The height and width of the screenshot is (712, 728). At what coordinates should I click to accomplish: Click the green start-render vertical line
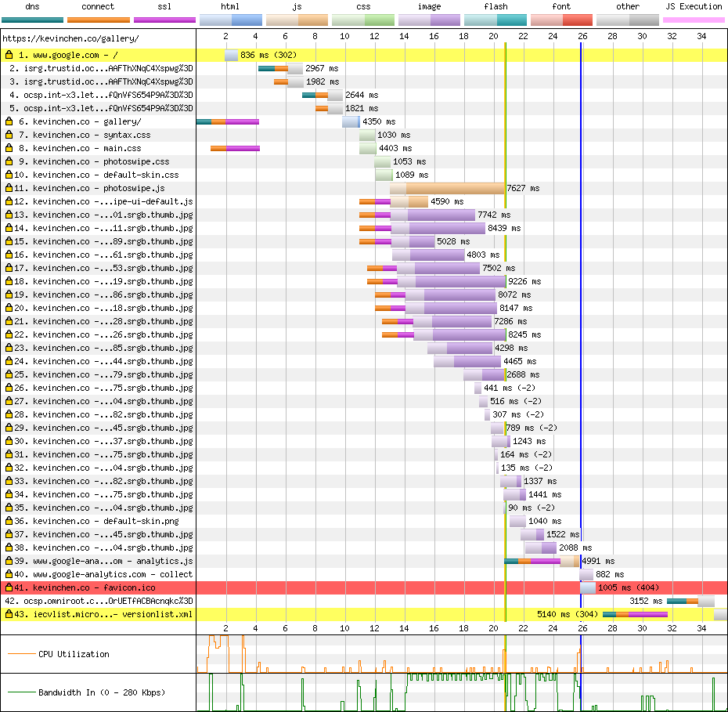[x=506, y=313]
